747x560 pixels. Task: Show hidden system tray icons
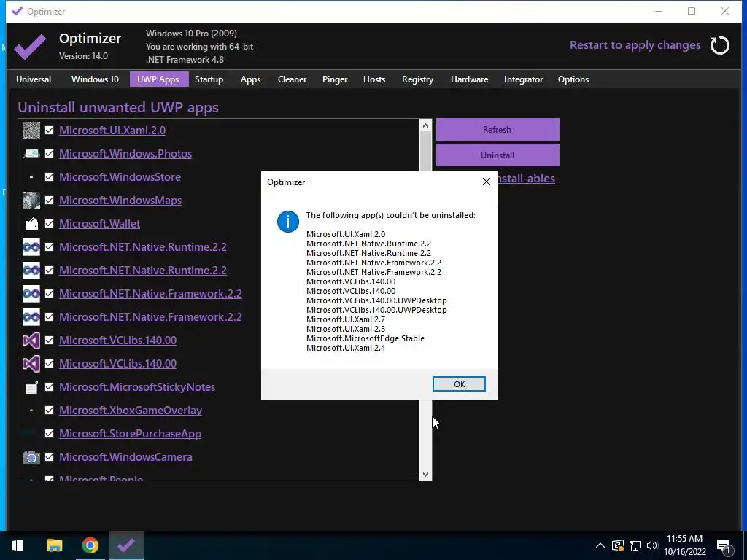coord(600,545)
